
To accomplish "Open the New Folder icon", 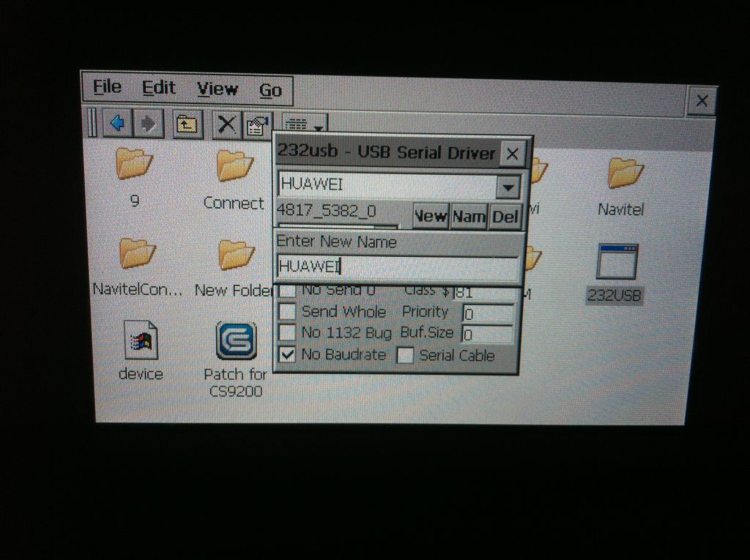I will point(234,269).
